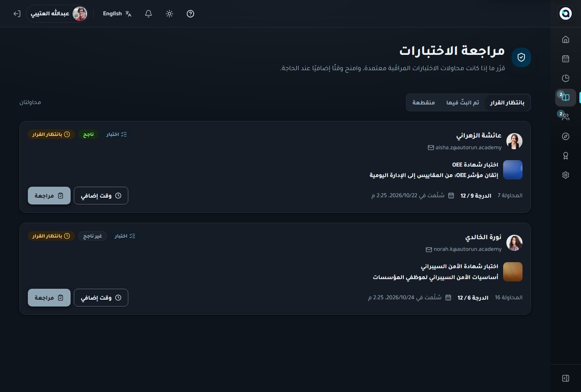
Task: Switch language to English
Action: tap(117, 14)
